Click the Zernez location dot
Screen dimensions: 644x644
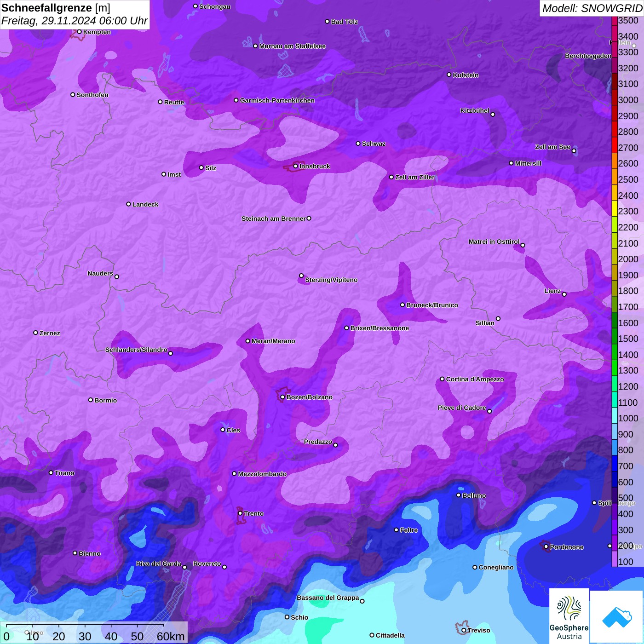36,333
